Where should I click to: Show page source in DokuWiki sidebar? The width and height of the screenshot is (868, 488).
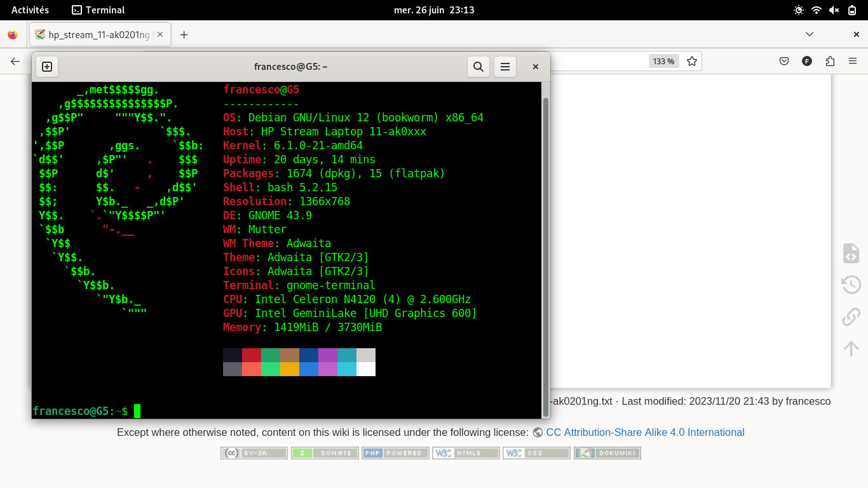[851, 253]
